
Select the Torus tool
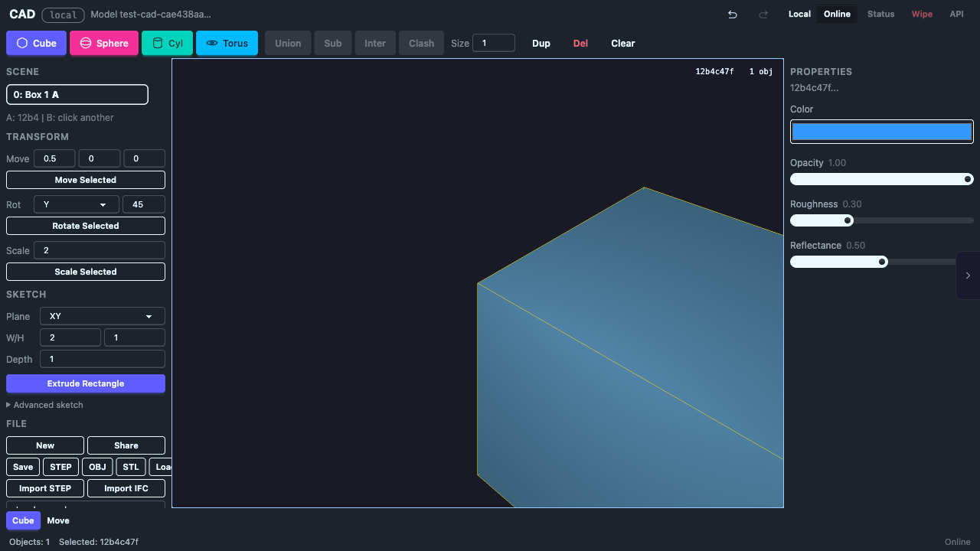click(x=227, y=43)
